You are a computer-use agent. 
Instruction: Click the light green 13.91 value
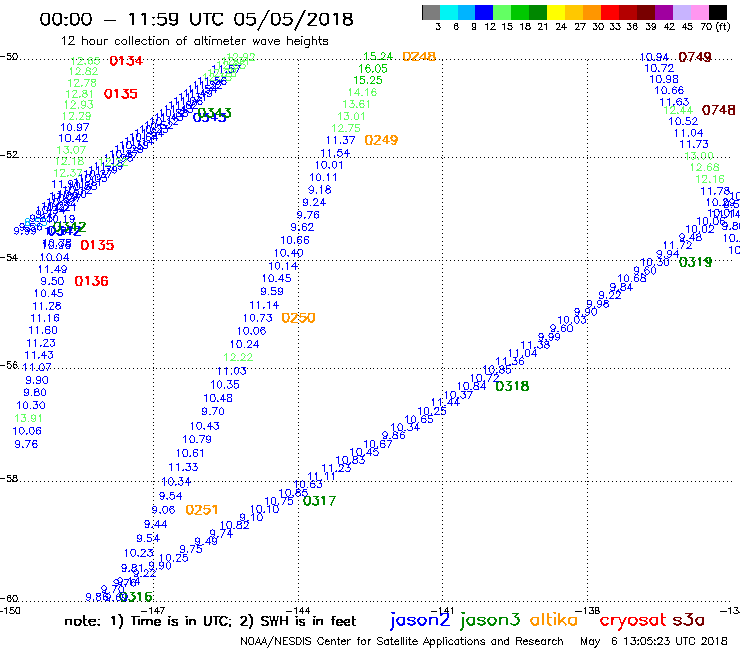pos(28,418)
